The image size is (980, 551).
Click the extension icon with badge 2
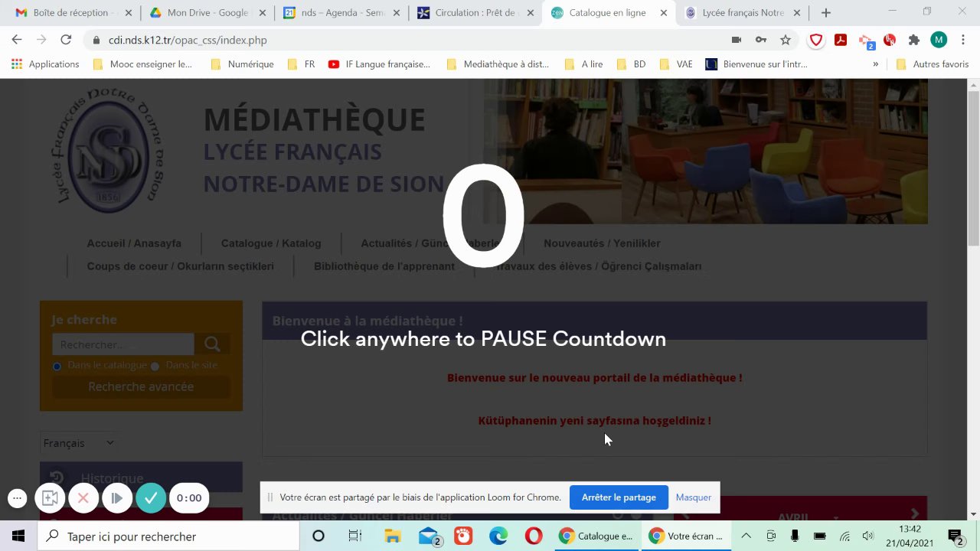[x=866, y=41]
